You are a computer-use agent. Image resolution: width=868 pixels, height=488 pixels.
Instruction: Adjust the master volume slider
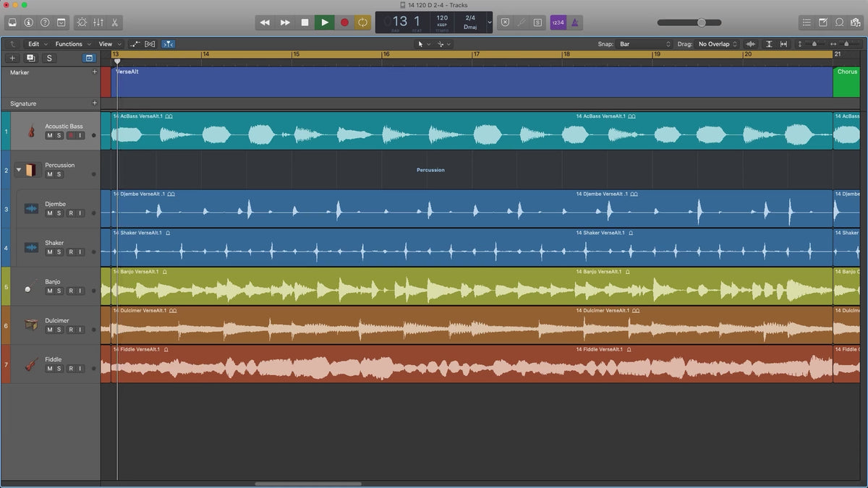701,22
